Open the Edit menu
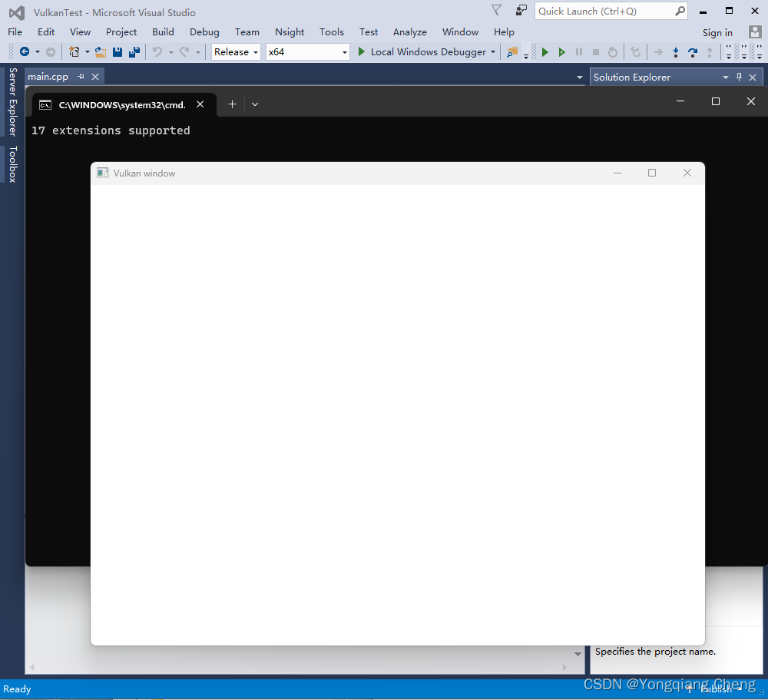Viewport: 768px width, 700px height. pyautogui.click(x=46, y=31)
